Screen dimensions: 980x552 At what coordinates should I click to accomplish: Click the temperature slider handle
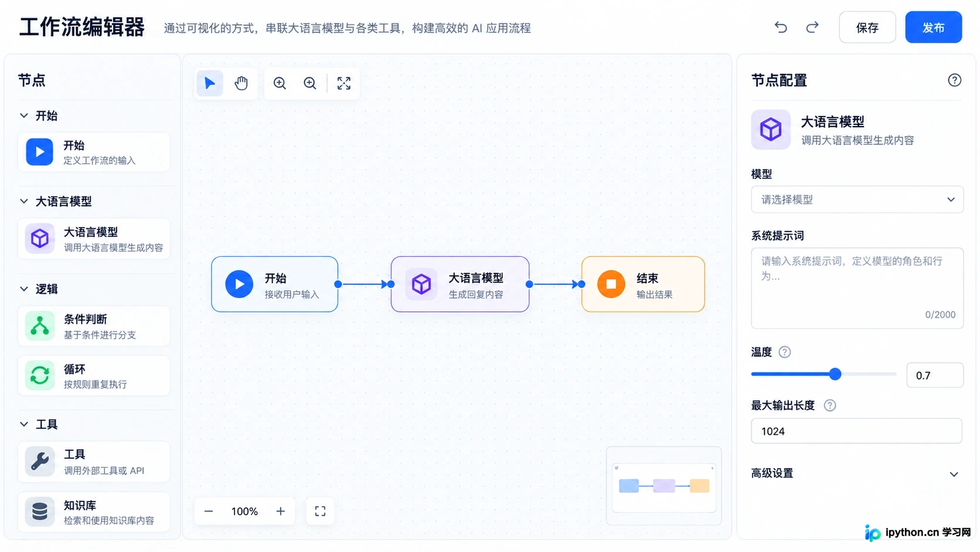point(835,374)
